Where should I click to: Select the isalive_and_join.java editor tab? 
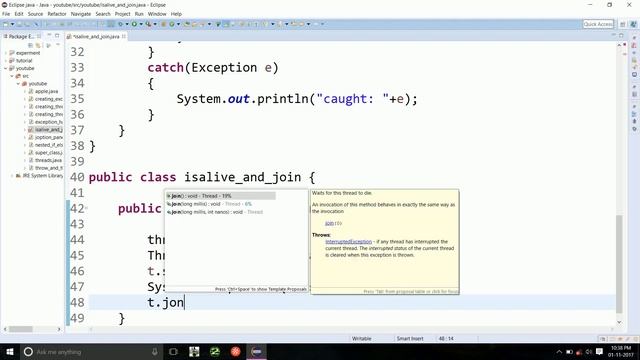pyautogui.click(x=96, y=36)
